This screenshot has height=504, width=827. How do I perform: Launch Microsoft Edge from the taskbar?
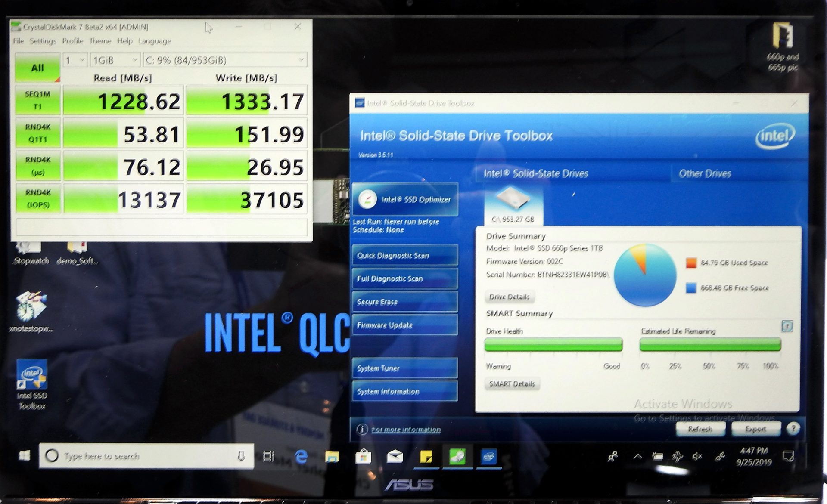300,457
